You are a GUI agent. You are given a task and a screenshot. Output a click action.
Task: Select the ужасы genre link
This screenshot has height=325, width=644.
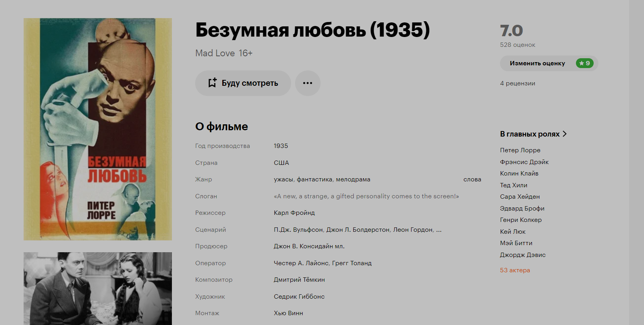coord(284,179)
